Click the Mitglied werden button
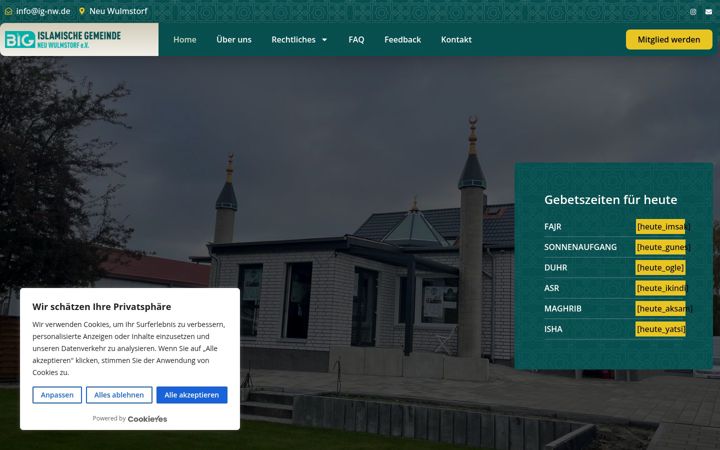Image resolution: width=720 pixels, height=450 pixels. pos(669,39)
